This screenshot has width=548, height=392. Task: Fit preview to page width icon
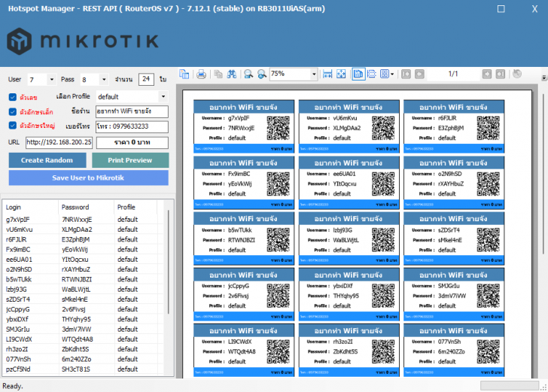[x=327, y=74]
